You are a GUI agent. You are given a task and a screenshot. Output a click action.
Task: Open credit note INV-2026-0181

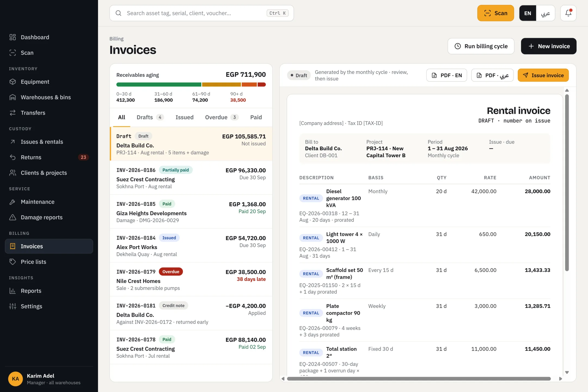191,313
